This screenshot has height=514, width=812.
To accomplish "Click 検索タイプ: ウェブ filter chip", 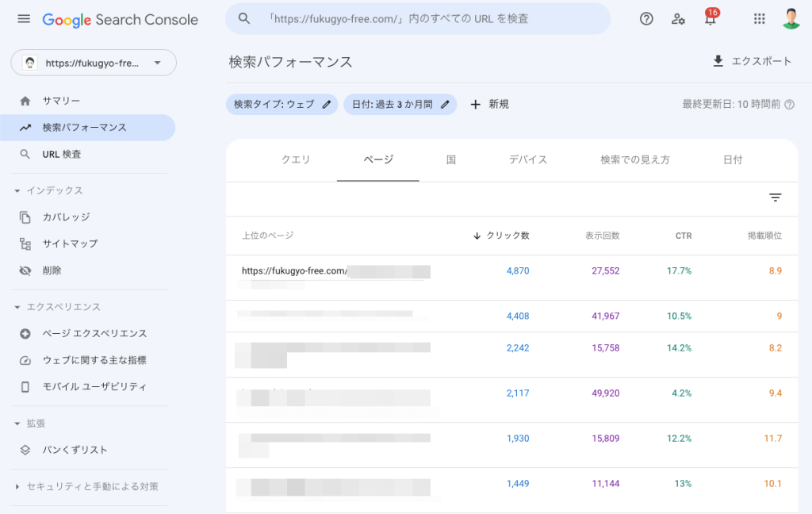I will click(x=282, y=105).
